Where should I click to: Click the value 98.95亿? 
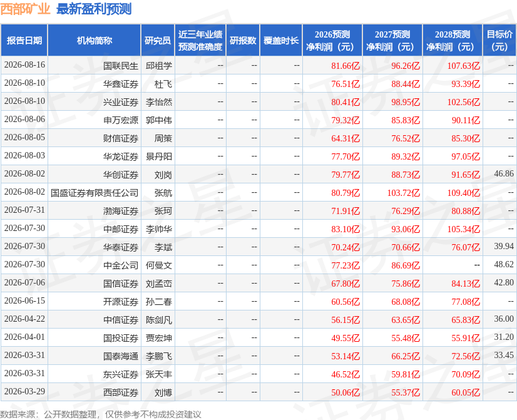point(406,102)
